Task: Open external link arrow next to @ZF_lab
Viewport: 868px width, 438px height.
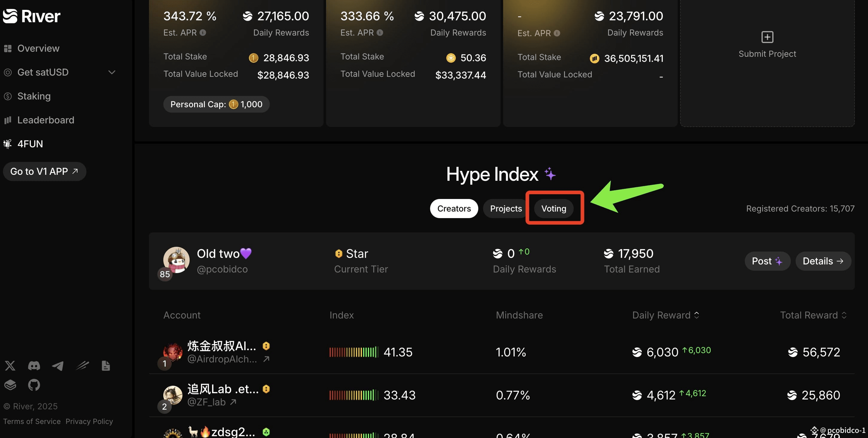Action: point(233,402)
